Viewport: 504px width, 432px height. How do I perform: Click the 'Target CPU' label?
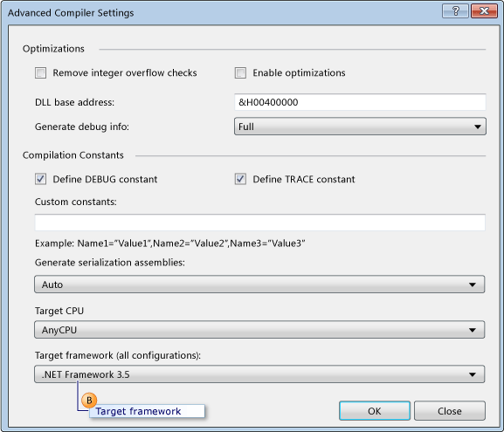[x=59, y=311]
